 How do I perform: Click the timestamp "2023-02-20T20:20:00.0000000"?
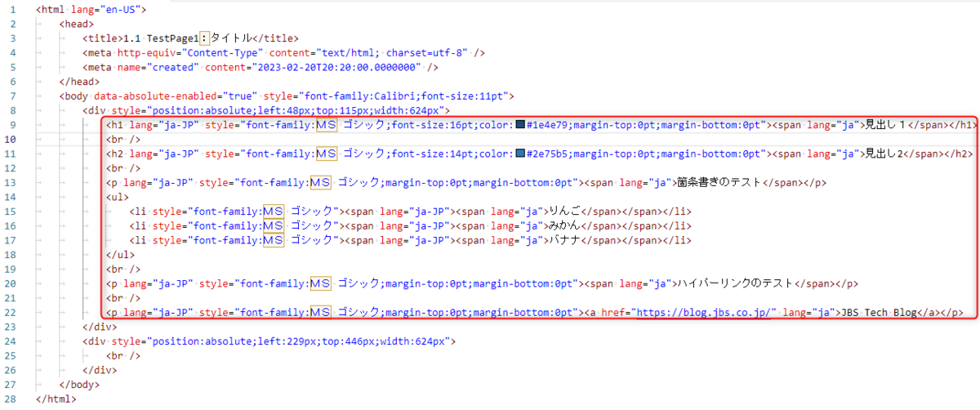[336, 67]
